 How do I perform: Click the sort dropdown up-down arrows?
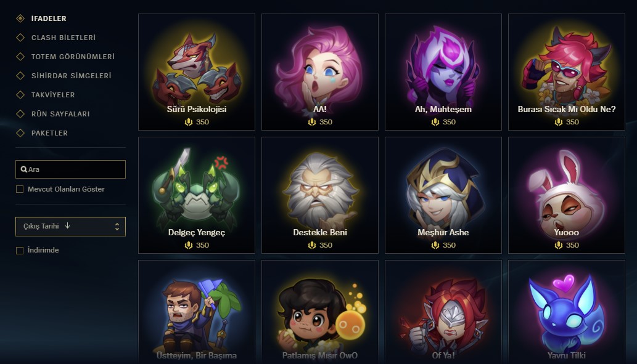[x=117, y=227]
